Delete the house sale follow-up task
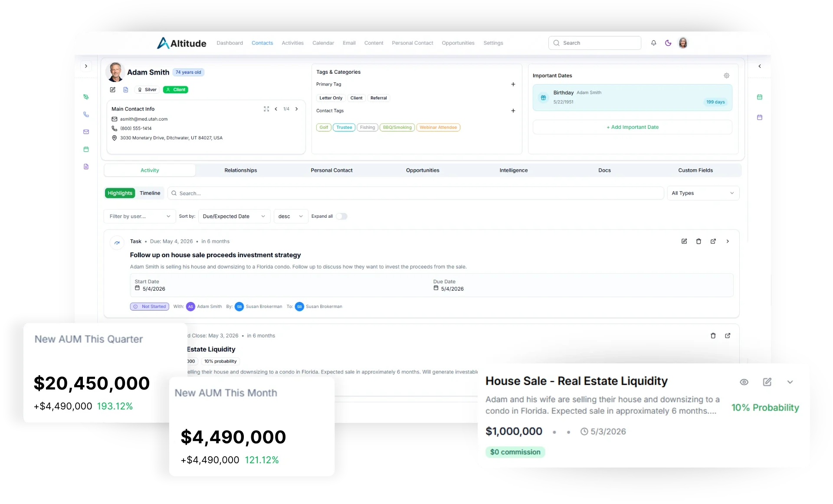Screen dimensions: 833x504 (699, 241)
